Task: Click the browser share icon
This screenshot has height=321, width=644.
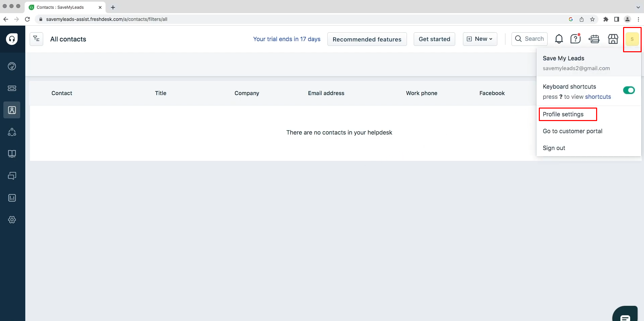Action: tap(582, 19)
